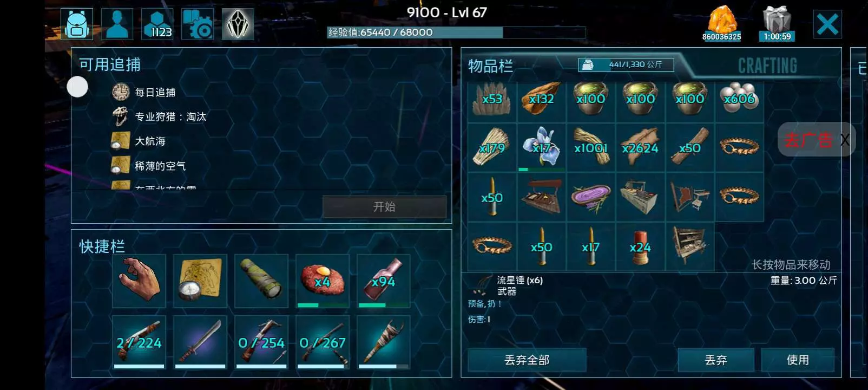Select the x2624 wood item slot

pos(640,148)
